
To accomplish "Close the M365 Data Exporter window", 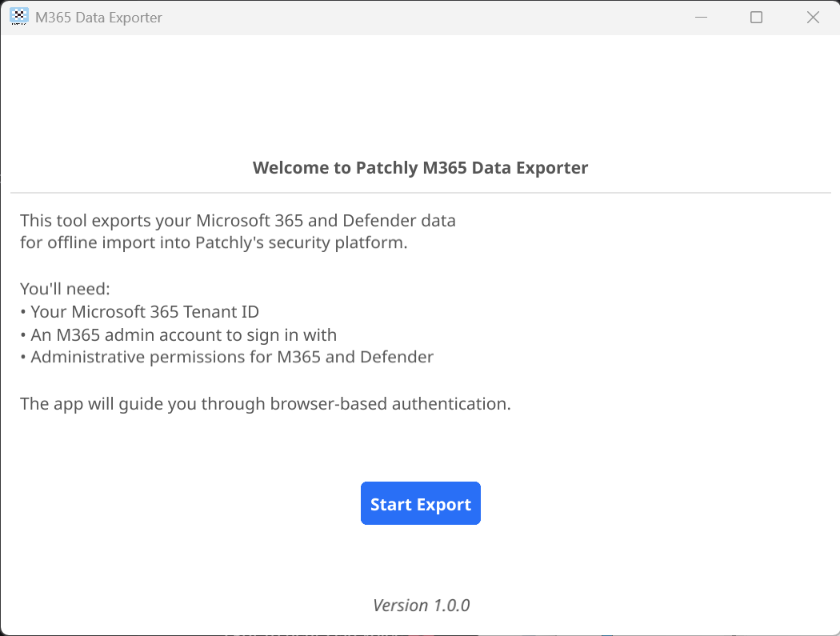I will pyautogui.click(x=813, y=17).
